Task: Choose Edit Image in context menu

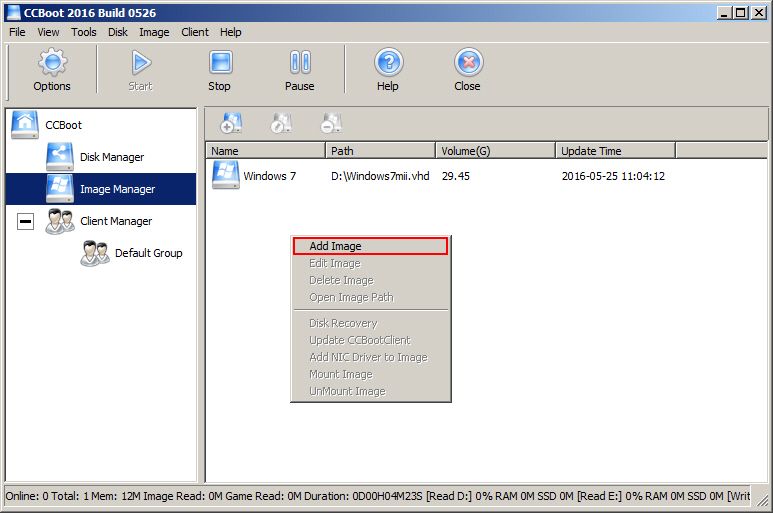Action: 370,263
